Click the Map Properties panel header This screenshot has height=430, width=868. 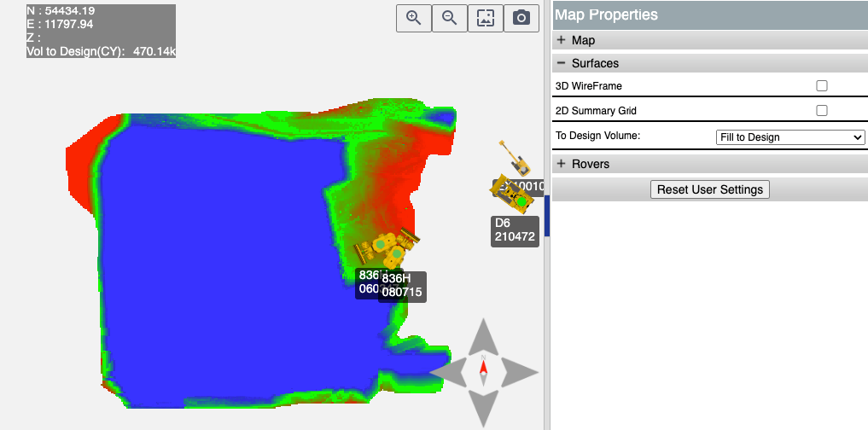click(x=710, y=15)
